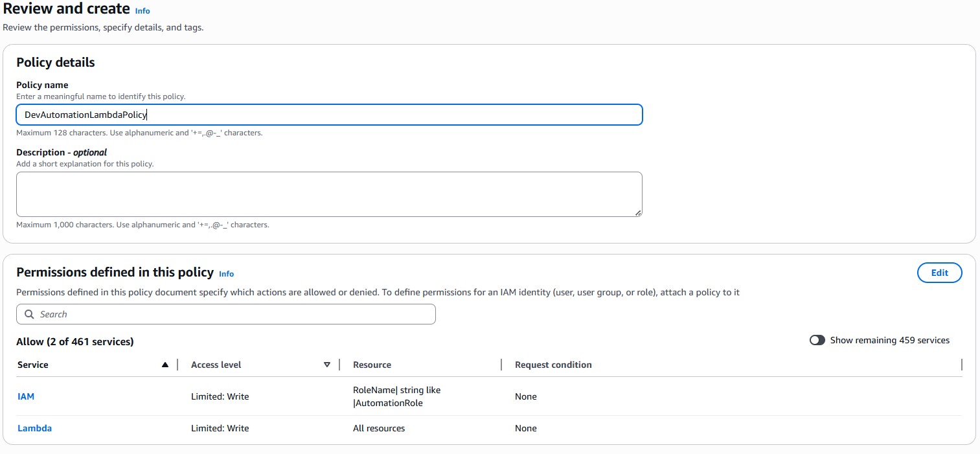Click the search magnifier icon in permissions

pos(29,314)
